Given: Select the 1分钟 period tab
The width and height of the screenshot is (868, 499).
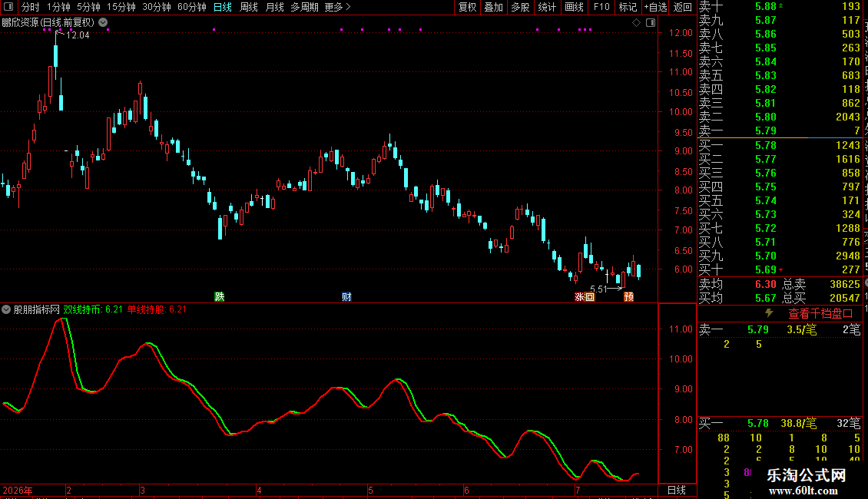Looking at the screenshot, I should point(58,7).
